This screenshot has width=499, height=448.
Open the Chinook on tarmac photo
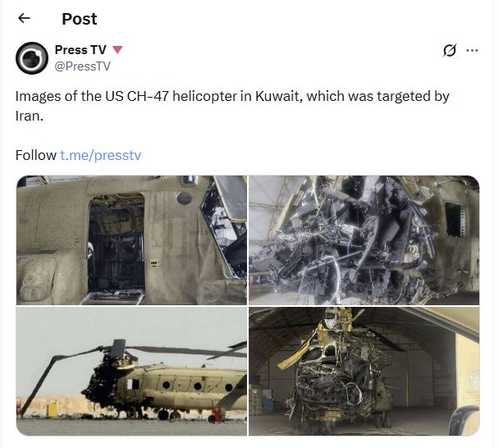tap(131, 371)
